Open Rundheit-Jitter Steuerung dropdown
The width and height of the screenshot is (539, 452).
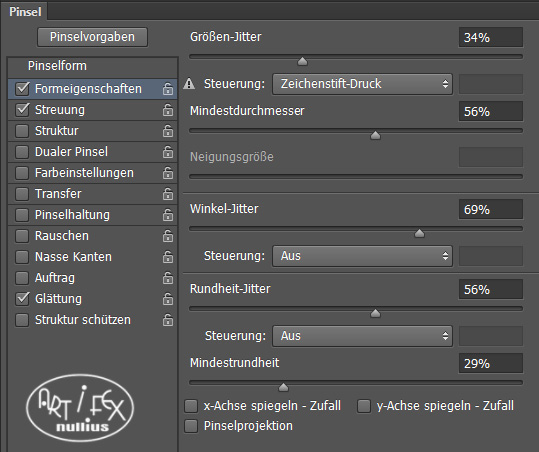(x=362, y=336)
